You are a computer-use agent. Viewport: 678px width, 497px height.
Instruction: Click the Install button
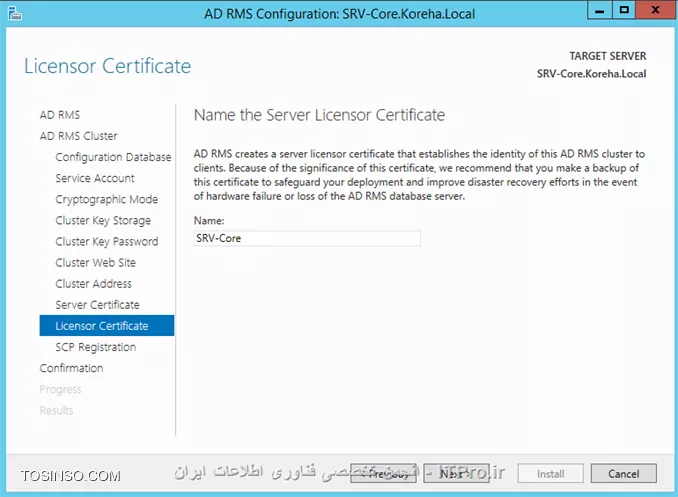click(550, 474)
